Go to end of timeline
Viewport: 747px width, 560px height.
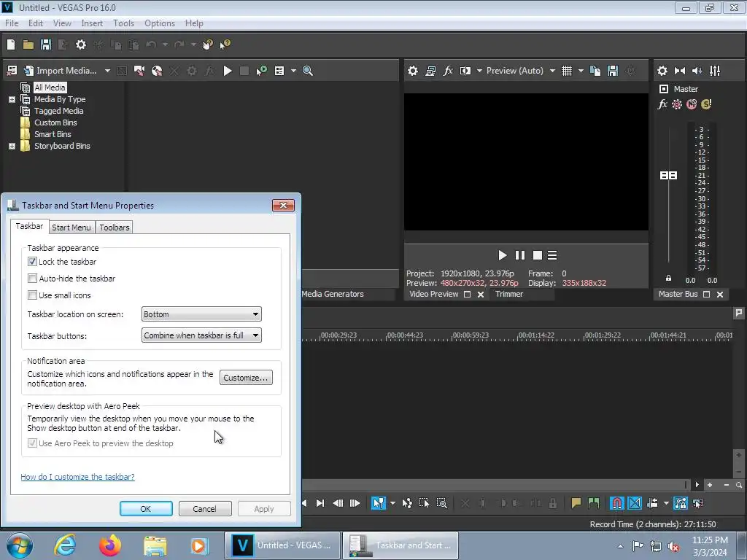[x=320, y=503]
